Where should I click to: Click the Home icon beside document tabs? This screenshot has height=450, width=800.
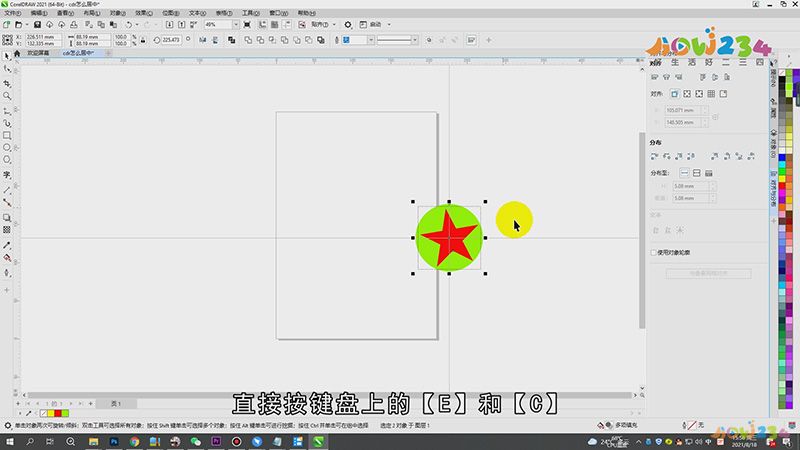[17, 53]
